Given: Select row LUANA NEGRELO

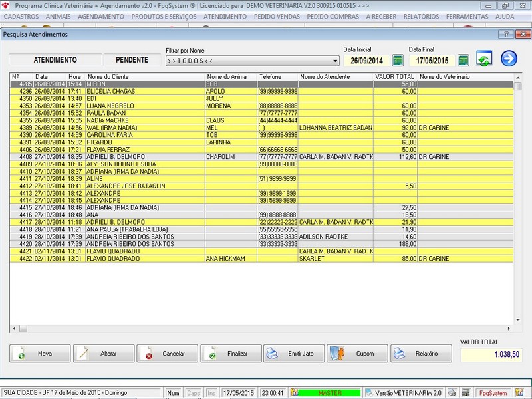Looking at the screenshot, I should click(x=261, y=106).
